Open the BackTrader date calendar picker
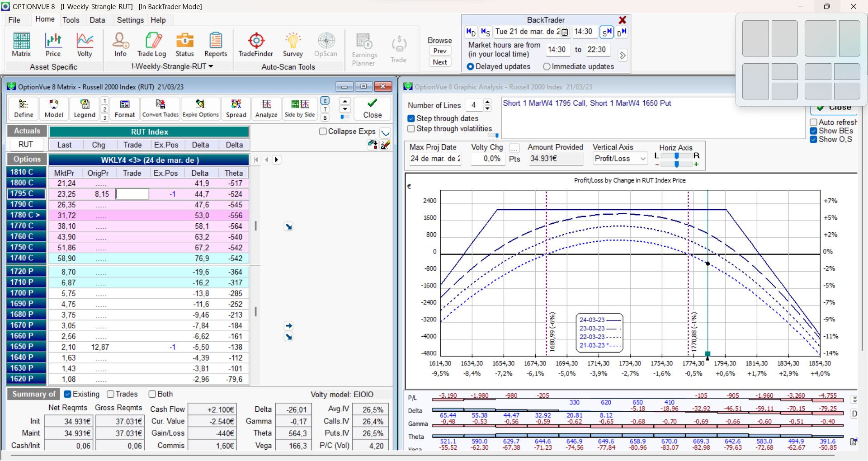This screenshot has width=868, height=461. click(565, 32)
